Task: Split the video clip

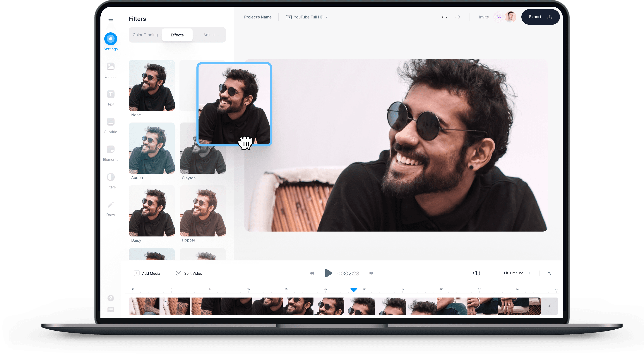Action: (x=189, y=273)
